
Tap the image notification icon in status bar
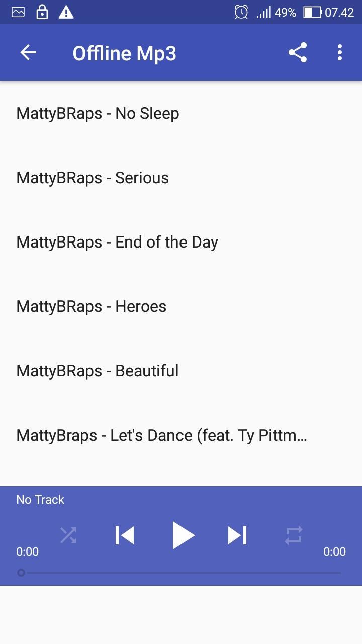pos(18,12)
